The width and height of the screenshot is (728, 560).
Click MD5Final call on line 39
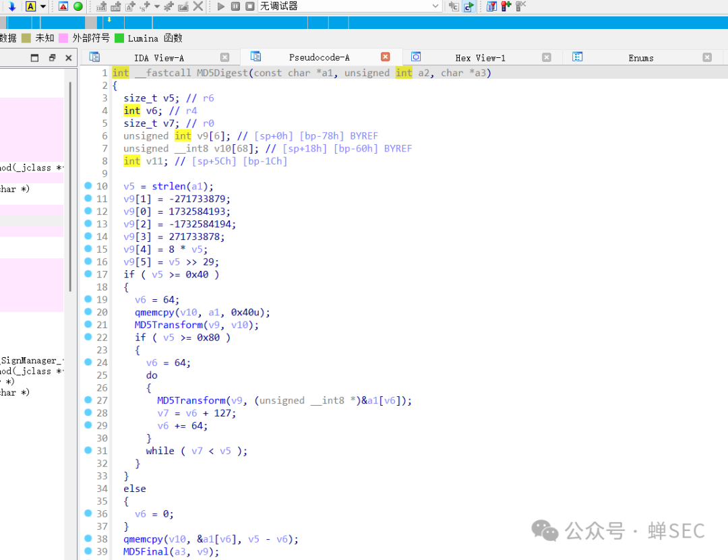146,552
